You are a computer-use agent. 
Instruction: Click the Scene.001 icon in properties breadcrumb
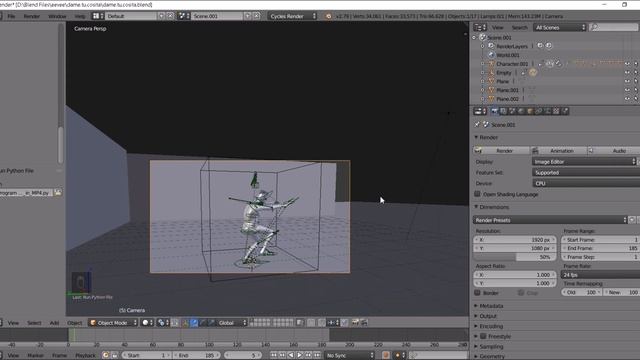[x=486, y=124]
